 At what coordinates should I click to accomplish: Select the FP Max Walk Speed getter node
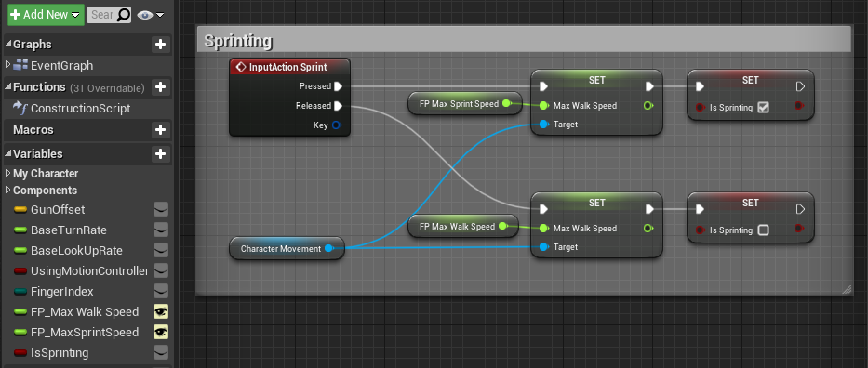point(462,227)
